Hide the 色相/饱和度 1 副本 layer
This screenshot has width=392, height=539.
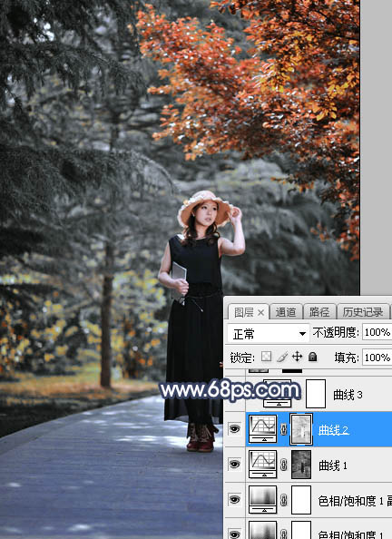click(234, 499)
